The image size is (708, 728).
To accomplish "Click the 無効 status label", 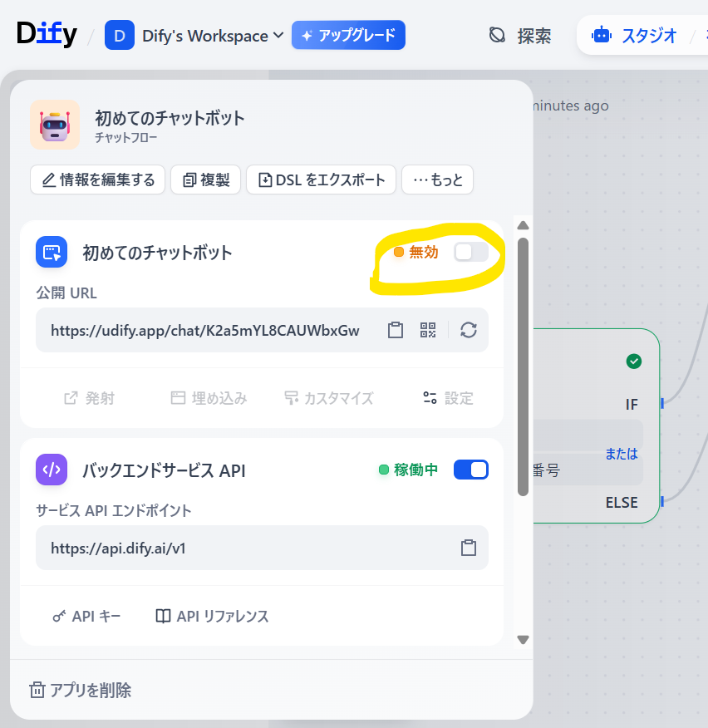I will pyautogui.click(x=424, y=252).
